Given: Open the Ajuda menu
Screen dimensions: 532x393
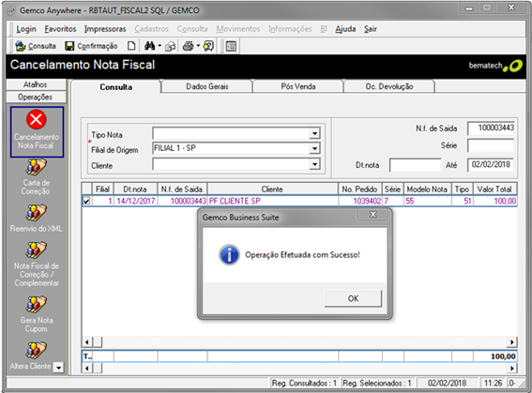Looking at the screenshot, I should point(345,29).
